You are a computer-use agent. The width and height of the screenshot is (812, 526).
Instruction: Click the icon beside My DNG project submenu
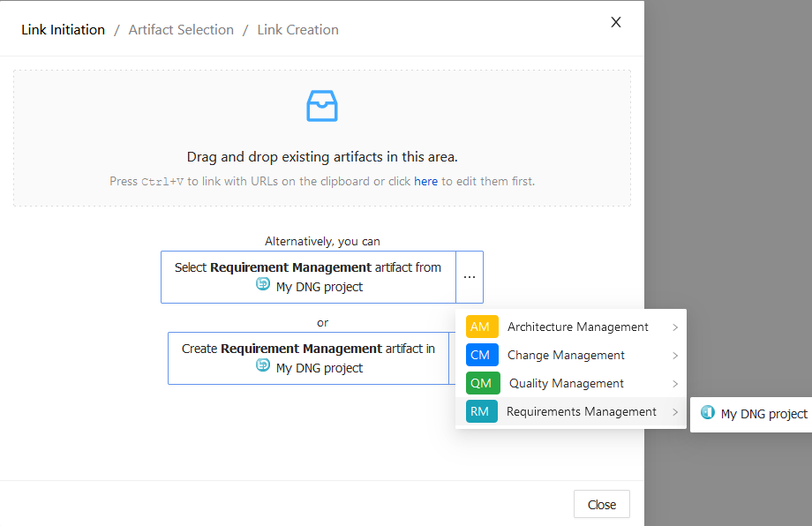coord(707,412)
